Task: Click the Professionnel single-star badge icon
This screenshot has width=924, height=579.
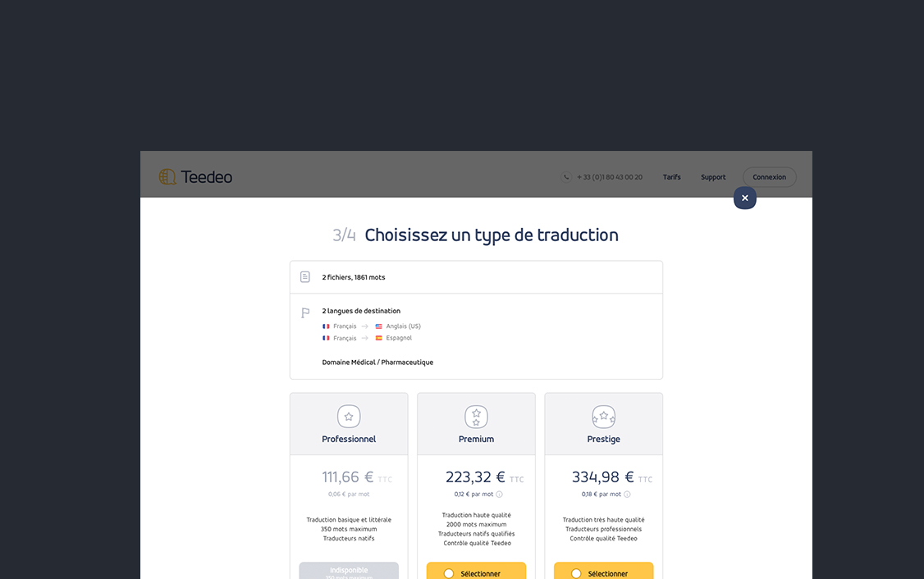Action: pyautogui.click(x=349, y=417)
